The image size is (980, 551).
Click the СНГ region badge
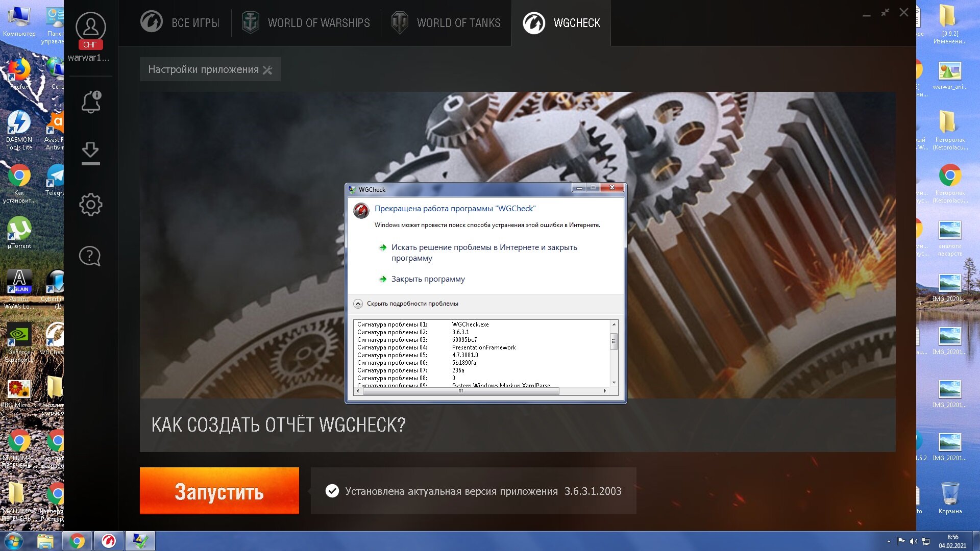(x=90, y=44)
